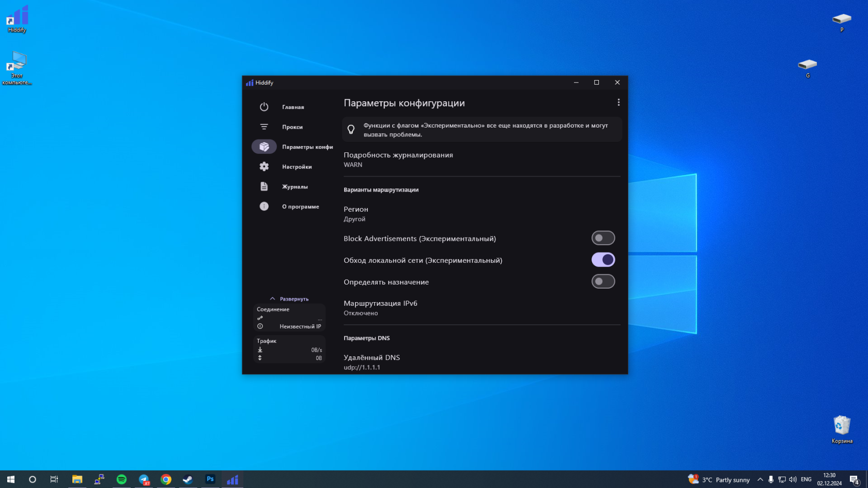
Task: Click the Неизвестный IP label
Action: (x=300, y=326)
